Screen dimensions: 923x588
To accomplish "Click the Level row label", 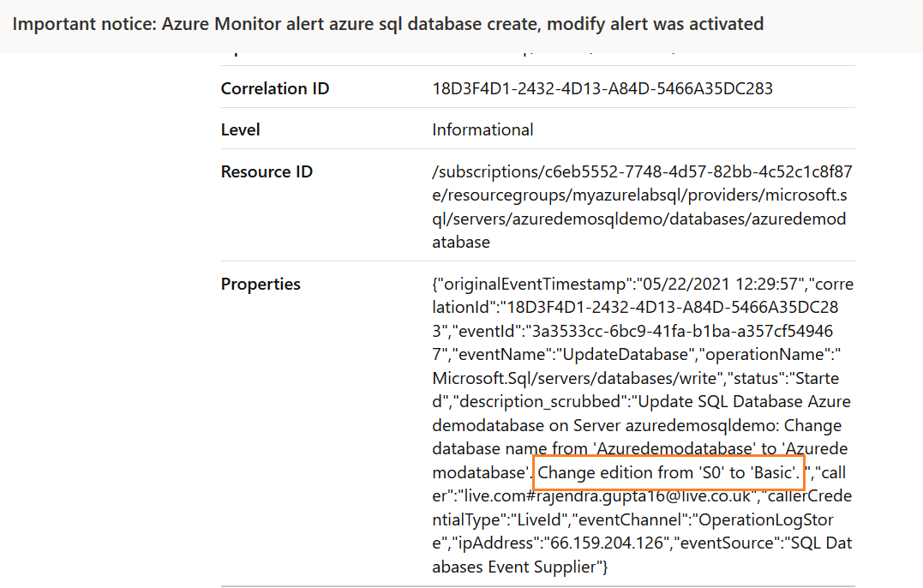I will coord(241,130).
